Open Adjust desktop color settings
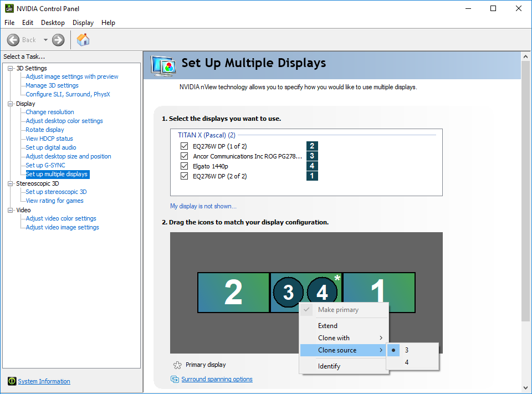The height and width of the screenshot is (394, 532). pyautogui.click(x=64, y=121)
